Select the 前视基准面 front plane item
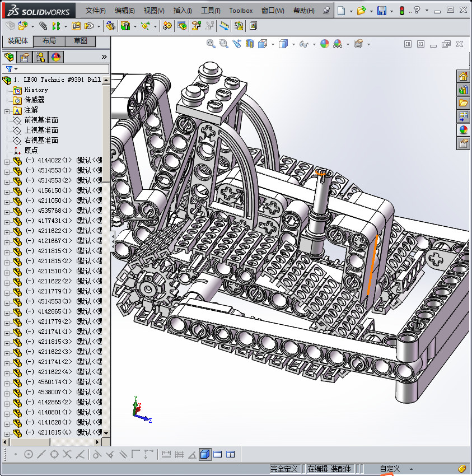Image resolution: width=472 pixels, height=476 pixels. [x=41, y=120]
